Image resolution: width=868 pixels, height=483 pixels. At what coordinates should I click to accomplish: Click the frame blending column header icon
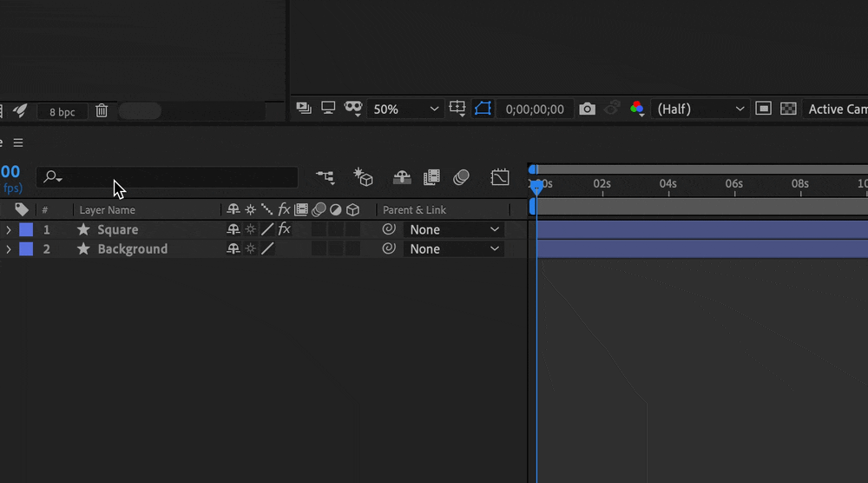point(301,209)
